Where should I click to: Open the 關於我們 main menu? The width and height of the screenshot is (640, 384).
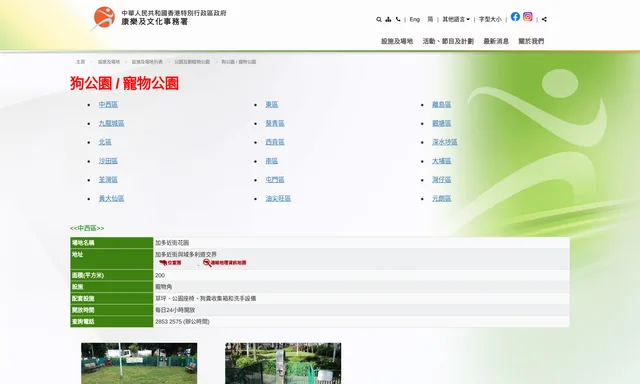(x=531, y=41)
